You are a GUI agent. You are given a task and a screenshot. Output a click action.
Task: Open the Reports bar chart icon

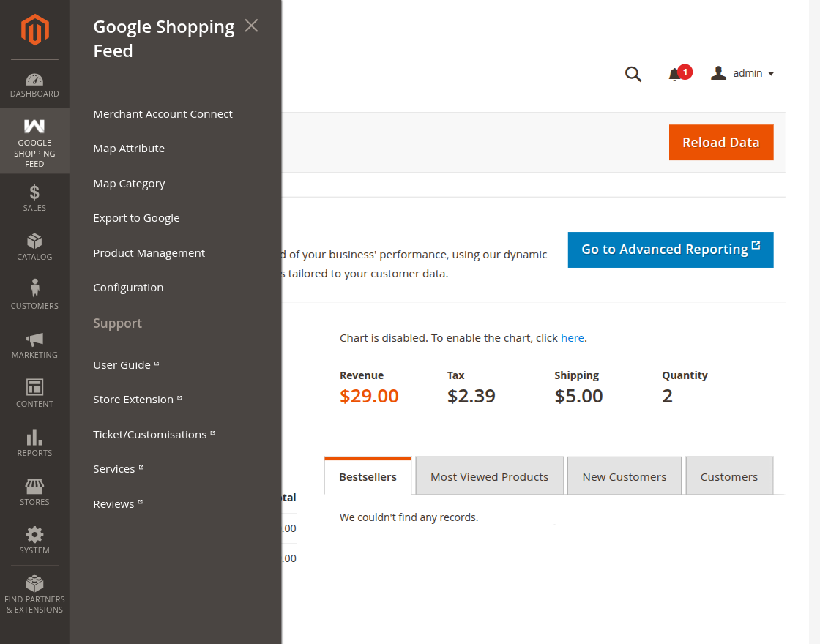(x=34, y=437)
